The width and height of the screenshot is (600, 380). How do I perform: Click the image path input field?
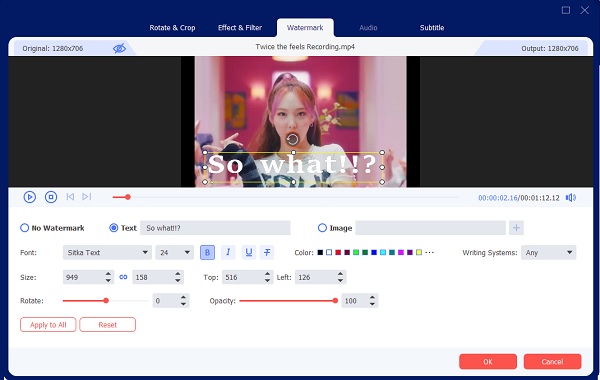click(x=430, y=228)
